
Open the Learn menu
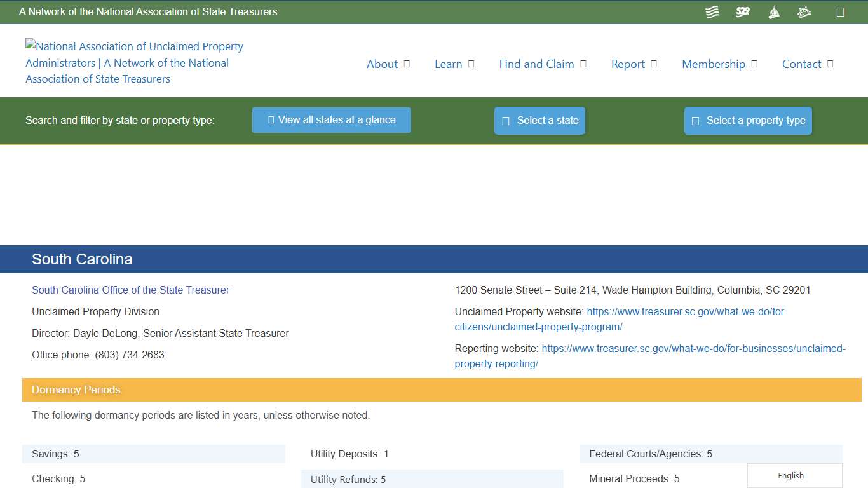click(454, 64)
